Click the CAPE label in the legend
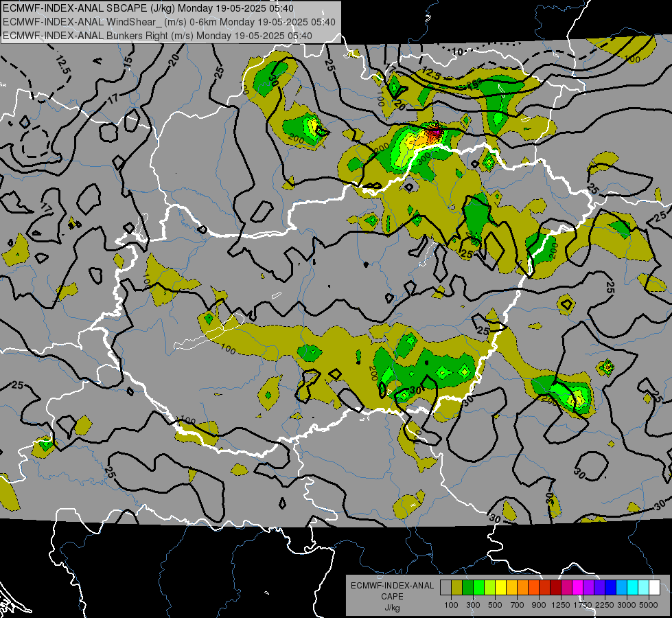This screenshot has height=618, width=672. pos(392,597)
